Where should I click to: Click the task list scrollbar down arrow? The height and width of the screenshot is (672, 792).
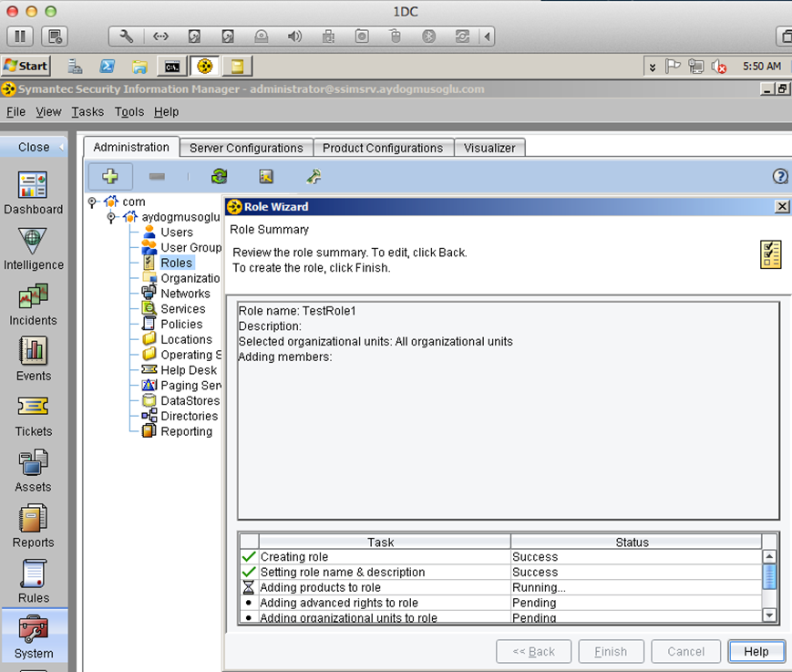pos(769,615)
